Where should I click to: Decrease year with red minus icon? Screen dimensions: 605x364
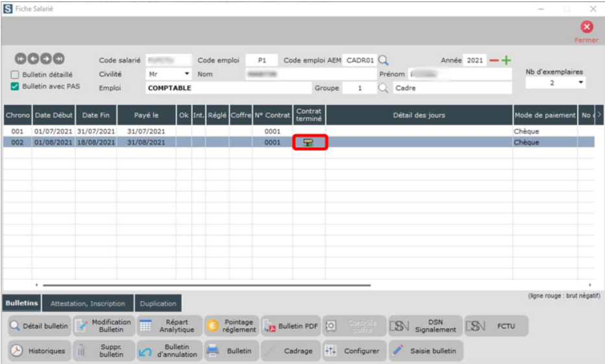pos(494,60)
